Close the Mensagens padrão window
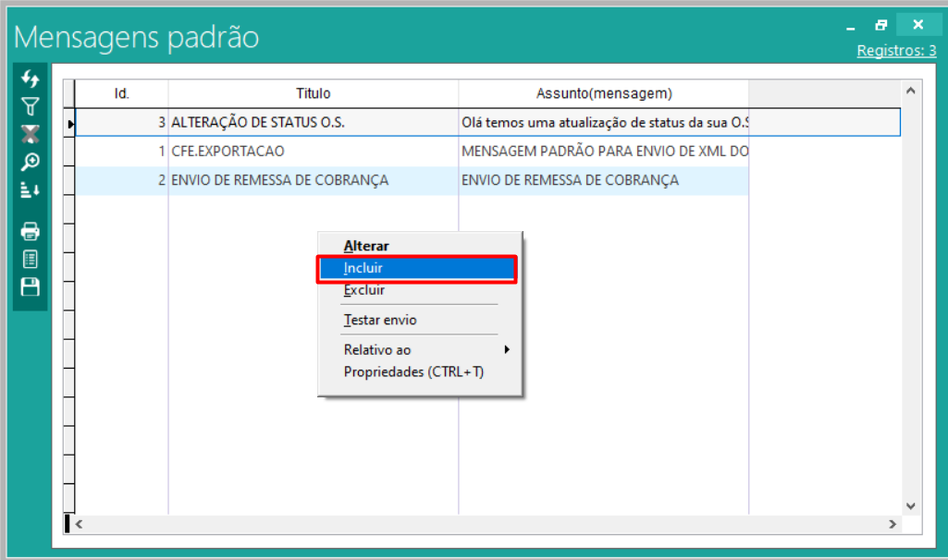This screenshot has width=948, height=560. coord(918,24)
